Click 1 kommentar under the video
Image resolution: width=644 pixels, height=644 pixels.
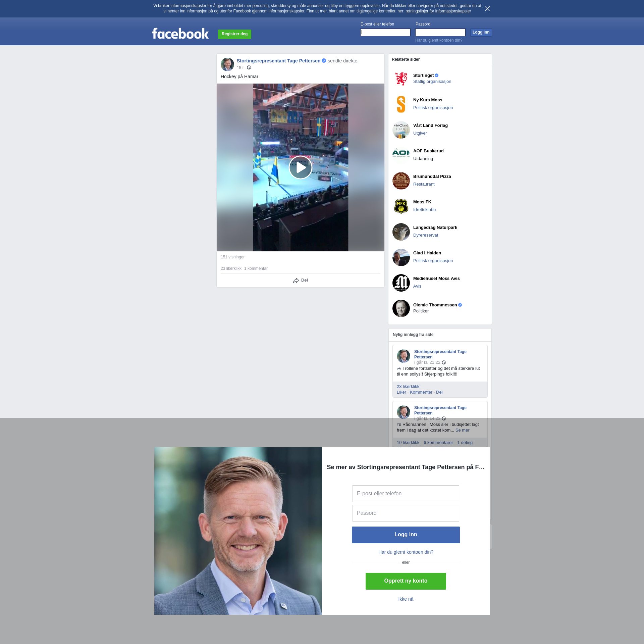pyautogui.click(x=256, y=268)
